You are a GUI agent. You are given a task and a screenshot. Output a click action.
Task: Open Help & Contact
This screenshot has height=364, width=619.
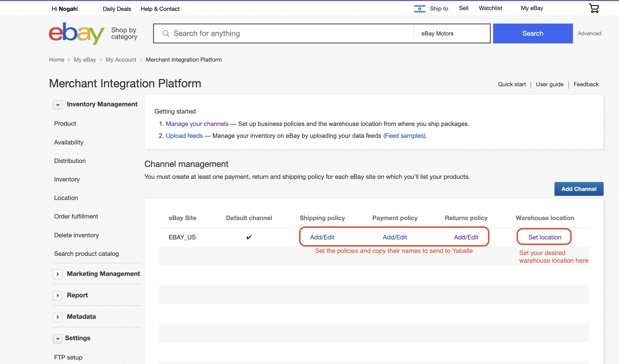pyautogui.click(x=160, y=9)
